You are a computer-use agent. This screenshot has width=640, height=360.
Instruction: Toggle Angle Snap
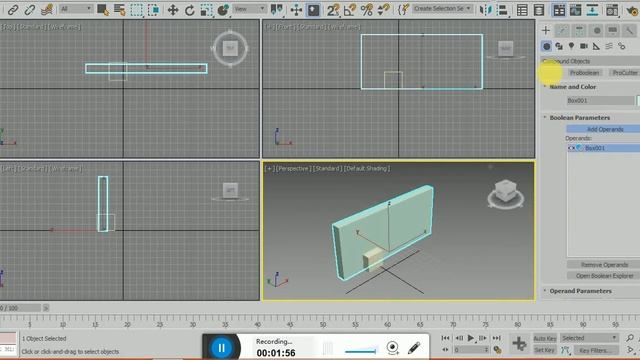[x=350, y=10]
